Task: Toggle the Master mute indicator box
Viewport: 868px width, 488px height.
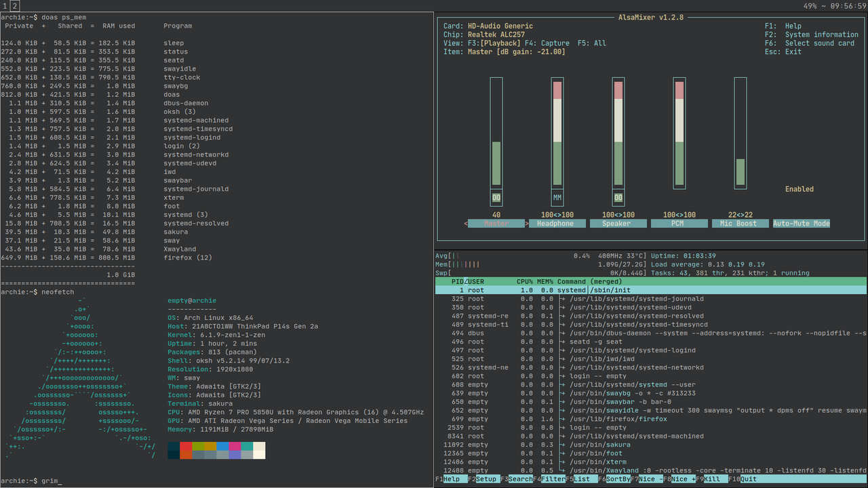Action: (496, 198)
